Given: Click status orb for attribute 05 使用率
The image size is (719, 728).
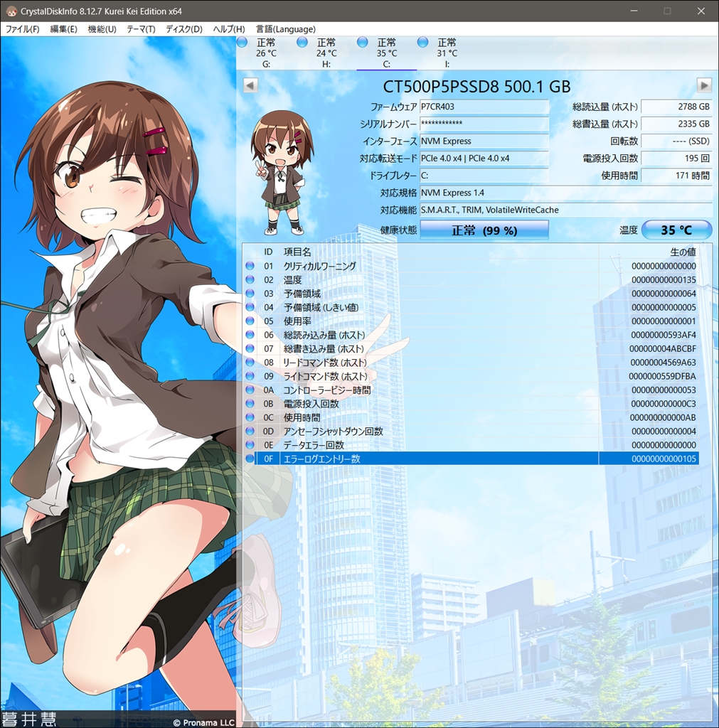Looking at the screenshot, I should click(x=250, y=321).
